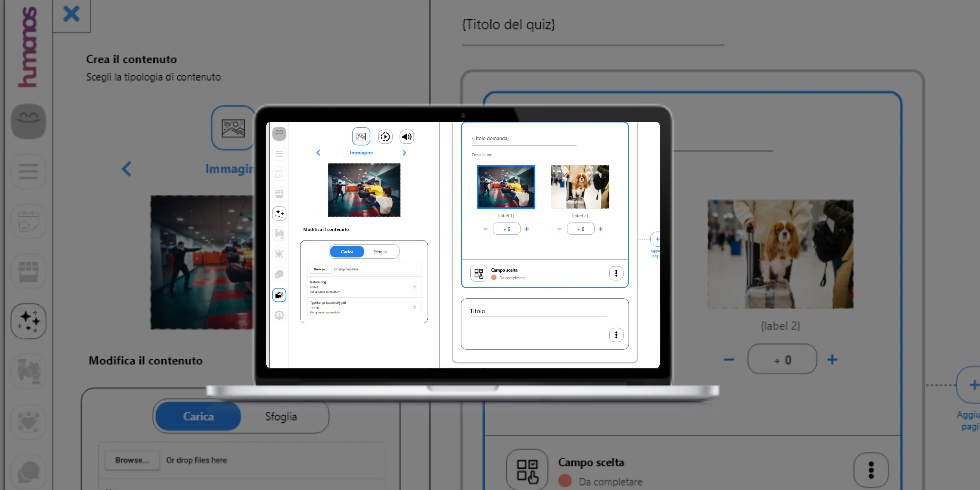Increase label 1 score with plus
The image size is (980, 490).
(527, 229)
